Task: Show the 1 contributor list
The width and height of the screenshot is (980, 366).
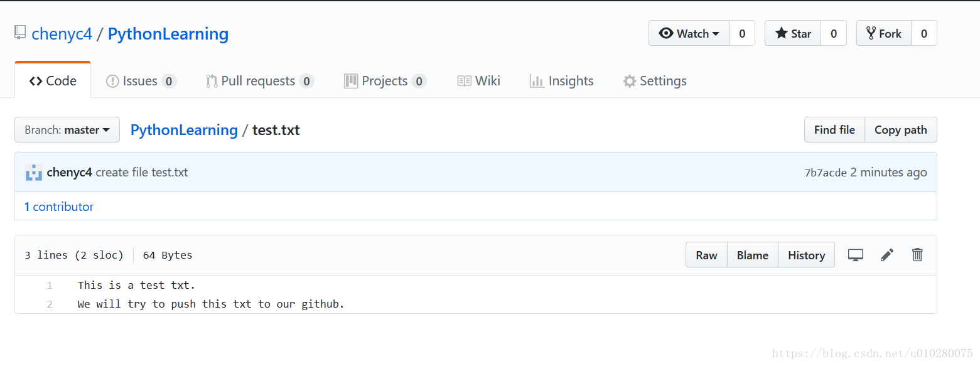Action: [x=59, y=207]
